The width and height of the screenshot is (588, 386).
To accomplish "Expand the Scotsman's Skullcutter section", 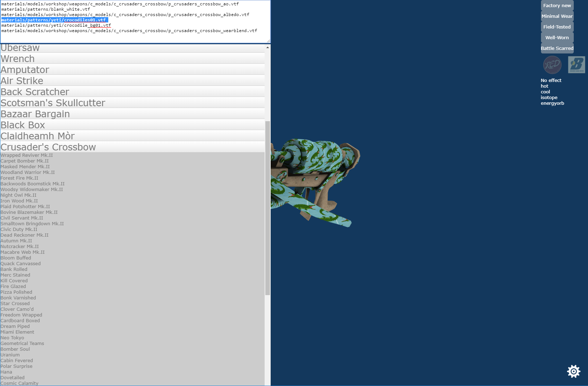I will tap(132, 103).
